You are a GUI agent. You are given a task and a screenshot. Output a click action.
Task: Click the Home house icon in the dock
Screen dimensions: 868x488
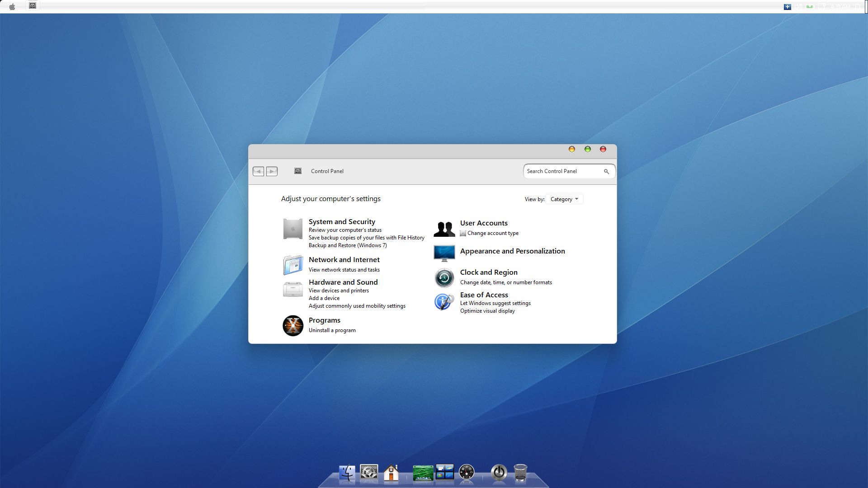391,473
